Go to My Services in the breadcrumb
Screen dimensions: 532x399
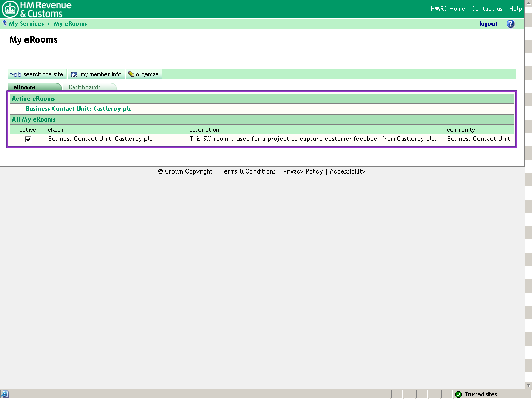(x=26, y=24)
